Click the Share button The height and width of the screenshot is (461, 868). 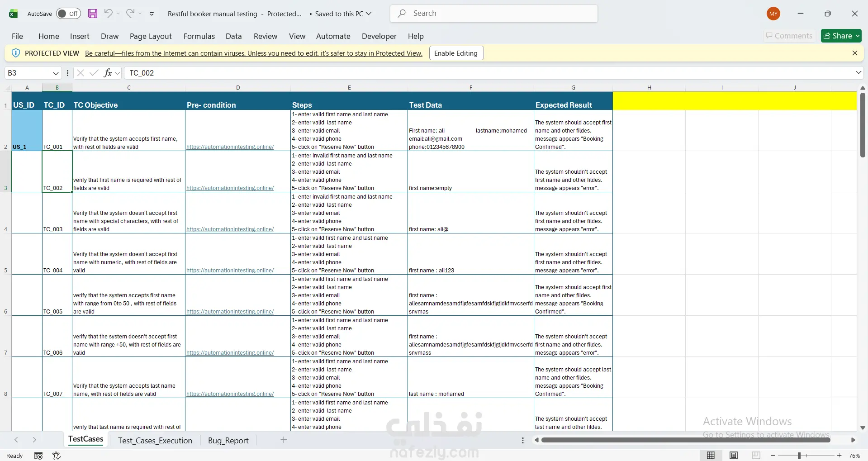pyautogui.click(x=841, y=36)
